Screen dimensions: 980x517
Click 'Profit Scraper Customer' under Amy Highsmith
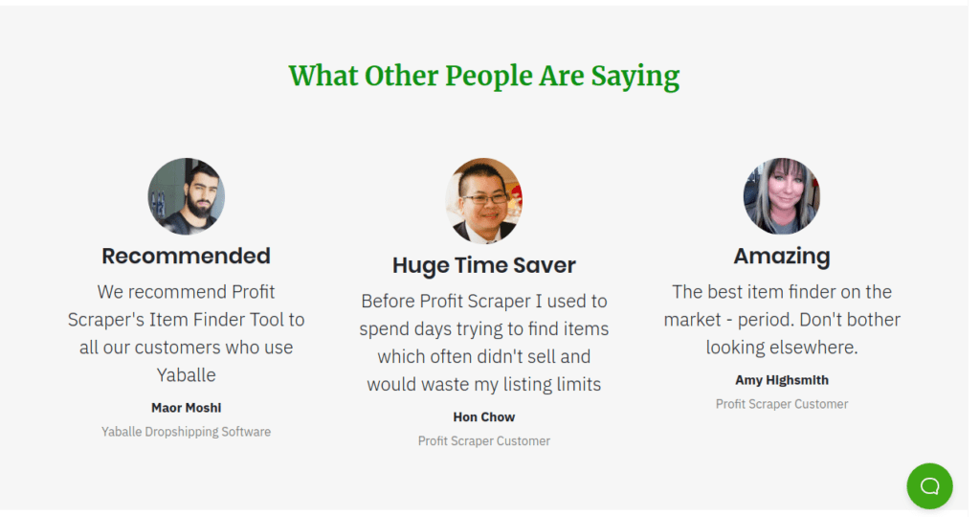tap(782, 404)
